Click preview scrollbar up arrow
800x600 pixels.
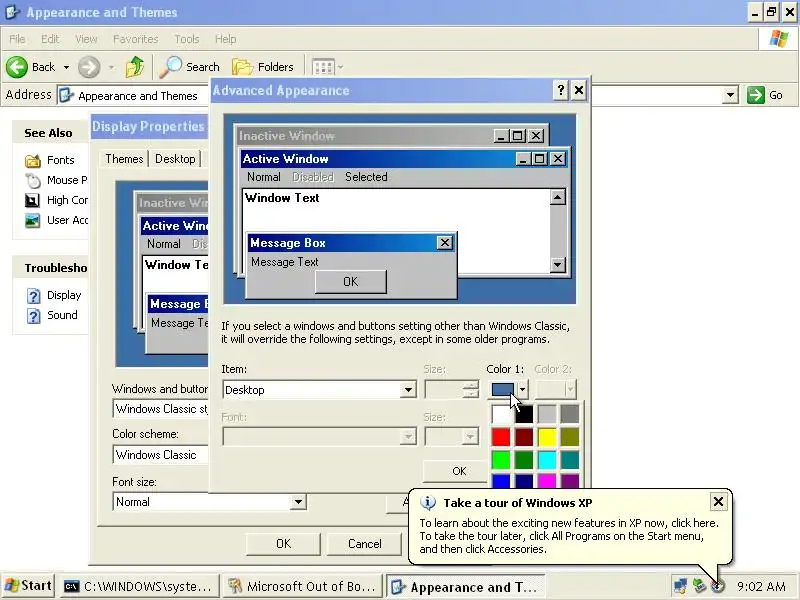(558, 197)
